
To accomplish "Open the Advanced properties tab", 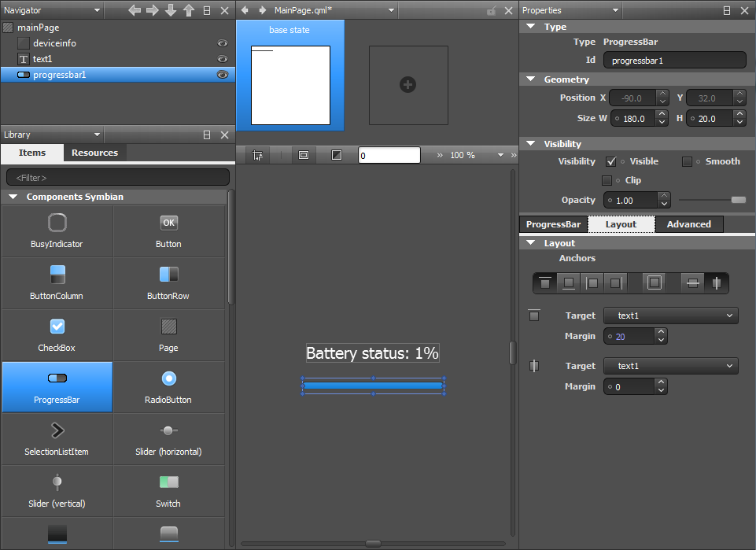I will coord(688,224).
